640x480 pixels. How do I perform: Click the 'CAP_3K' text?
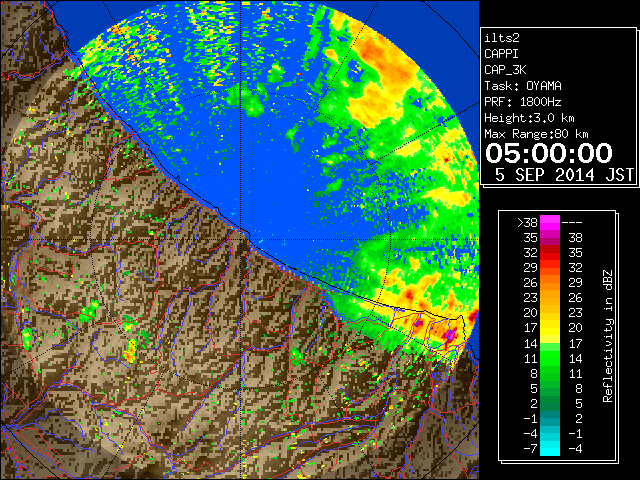click(505, 70)
